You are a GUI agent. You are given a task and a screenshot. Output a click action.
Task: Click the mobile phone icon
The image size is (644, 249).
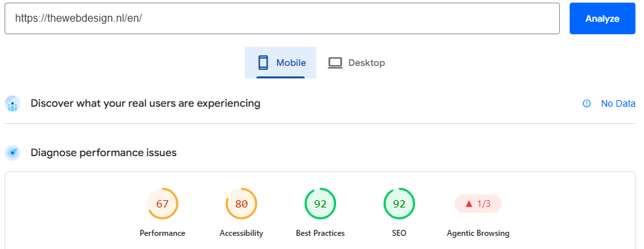click(x=263, y=63)
